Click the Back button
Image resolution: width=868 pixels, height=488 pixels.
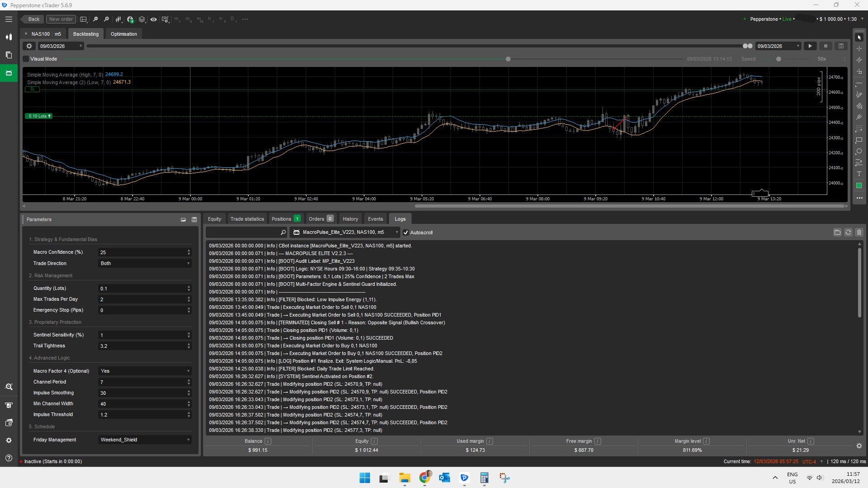pos(32,19)
